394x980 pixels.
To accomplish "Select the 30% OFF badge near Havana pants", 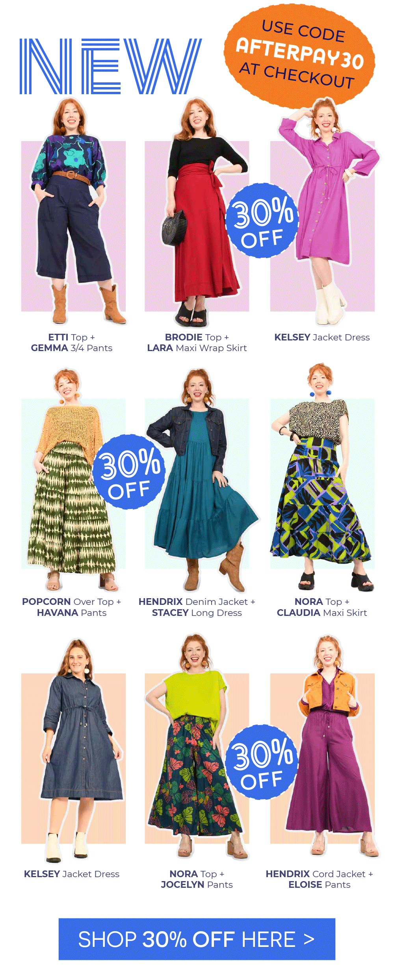I will point(129,472).
